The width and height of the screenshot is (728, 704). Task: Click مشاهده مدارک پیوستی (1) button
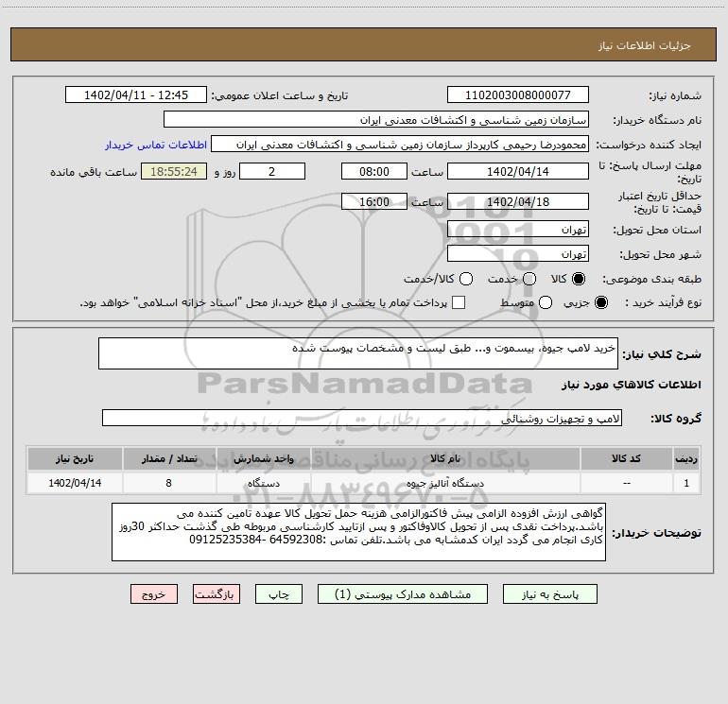402,594
